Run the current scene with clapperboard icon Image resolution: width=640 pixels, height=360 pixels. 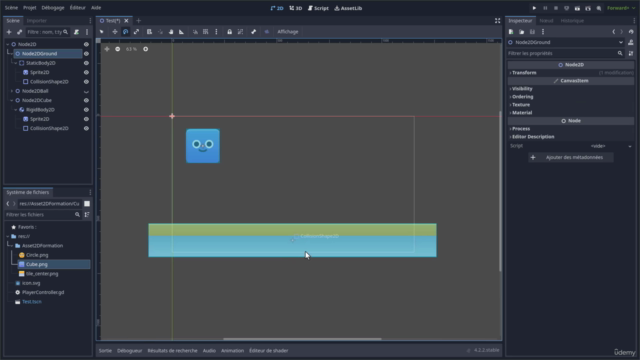coord(577,8)
